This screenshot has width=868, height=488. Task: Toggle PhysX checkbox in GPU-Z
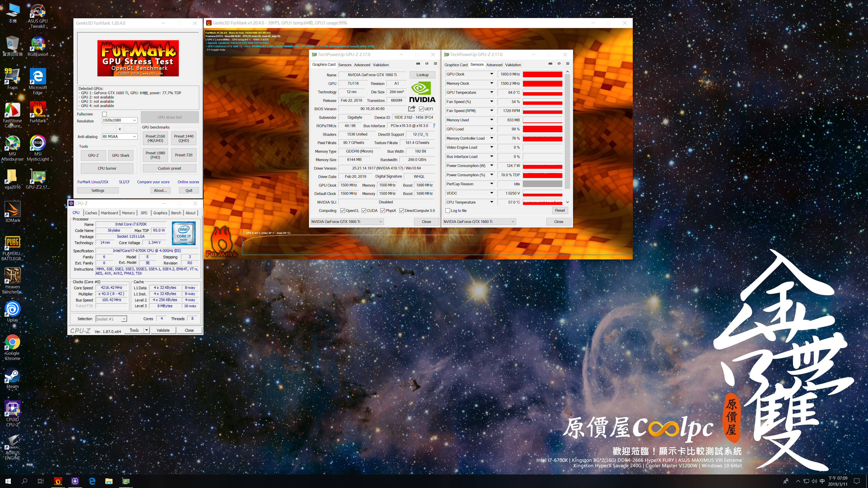click(x=383, y=211)
